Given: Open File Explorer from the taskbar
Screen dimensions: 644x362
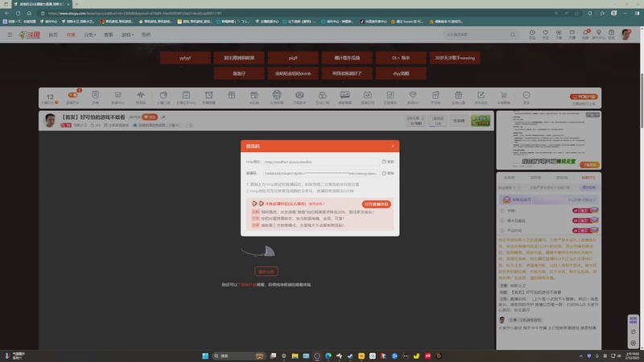Looking at the screenshot, I should pos(295,356).
